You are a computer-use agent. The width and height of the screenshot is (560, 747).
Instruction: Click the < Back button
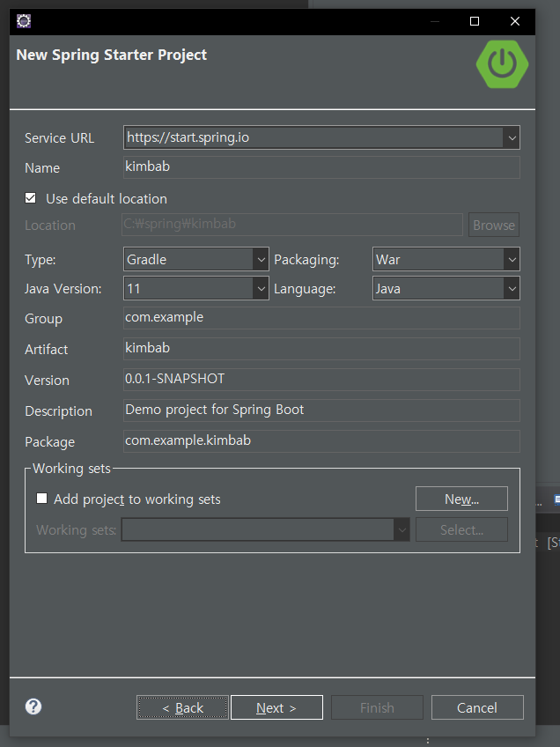pyautogui.click(x=183, y=707)
